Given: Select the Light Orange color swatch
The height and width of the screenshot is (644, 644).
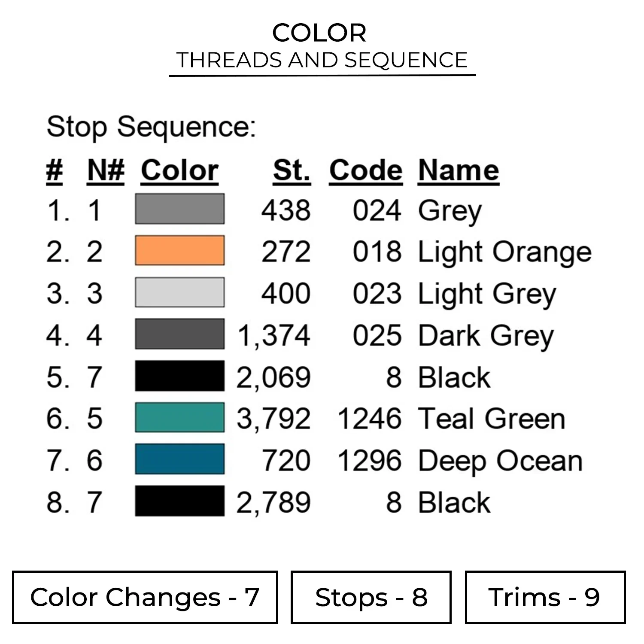Looking at the screenshot, I should [179, 250].
